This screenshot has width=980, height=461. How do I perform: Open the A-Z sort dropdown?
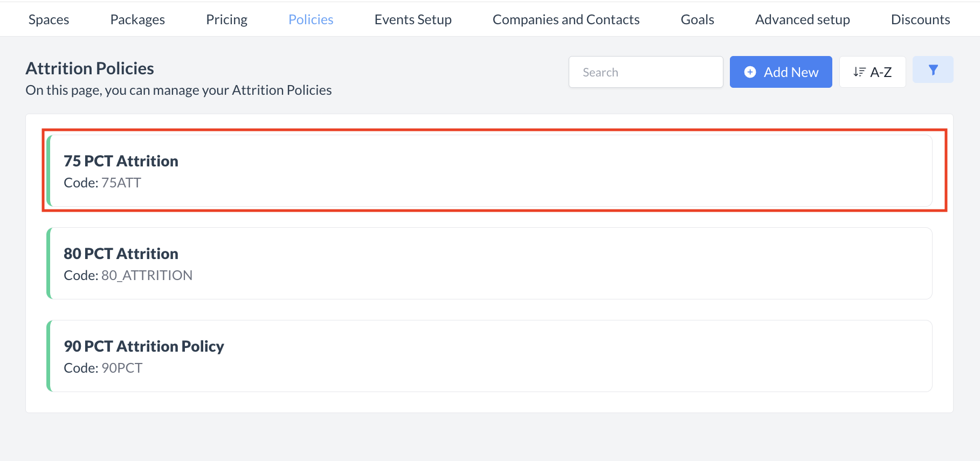click(872, 72)
